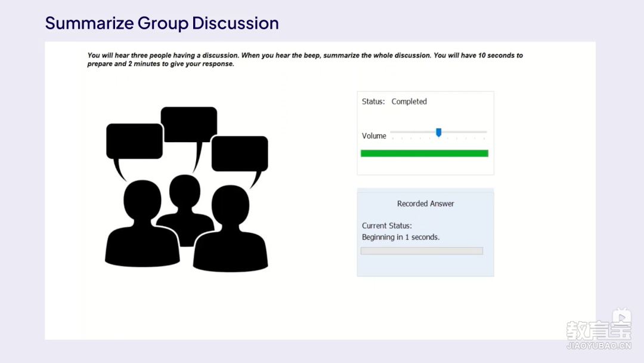Image resolution: width=644 pixels, height=363 pixels.
Task: Click the "Recorded Answer" title
Action: tap(426, 204)
